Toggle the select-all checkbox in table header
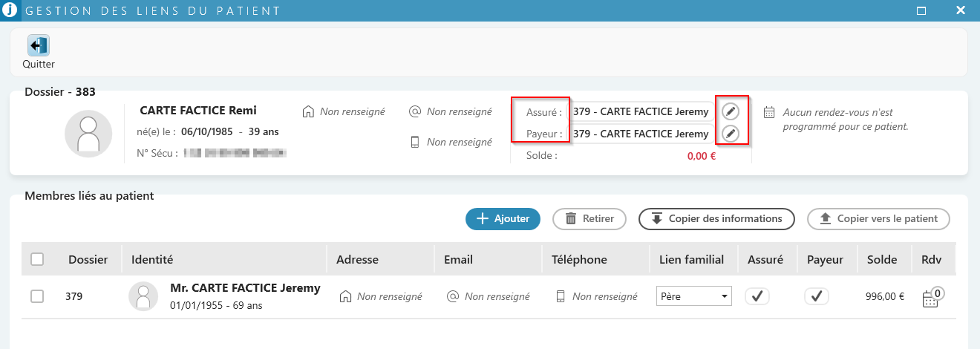Viewport: 980px width, 349px height. (x=37, y=259)
